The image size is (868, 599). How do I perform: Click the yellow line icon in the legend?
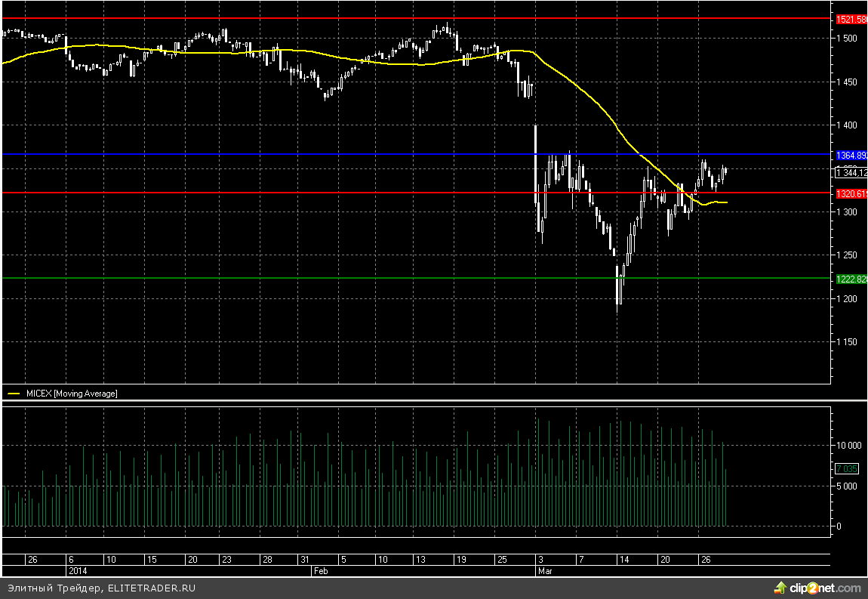coord(14,394)
